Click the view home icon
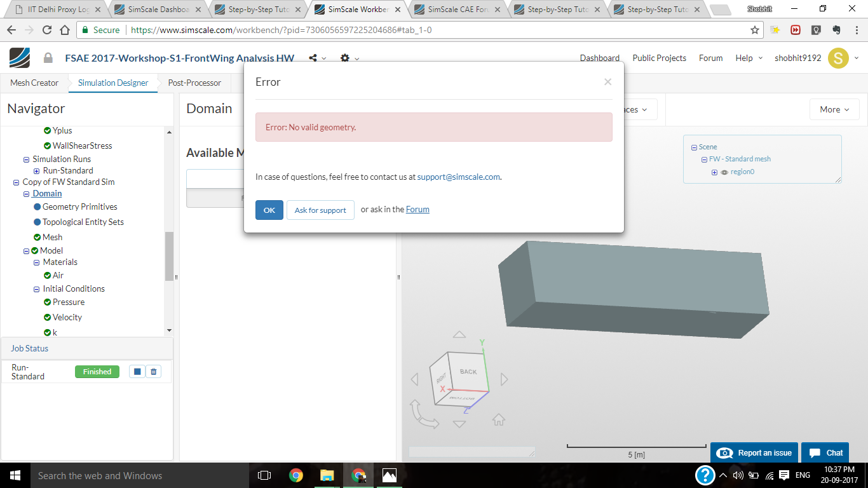 [x=499, y=419]
